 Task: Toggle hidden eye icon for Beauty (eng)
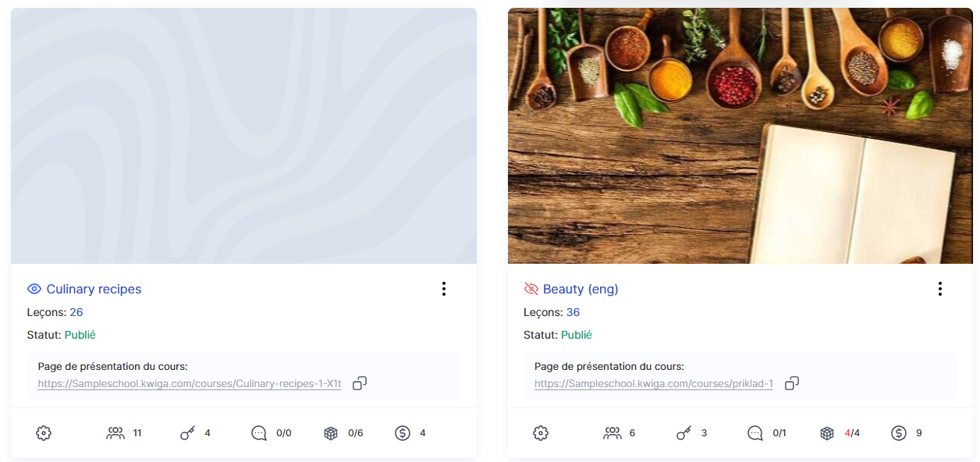pyautogui.click(x=531, y=290)
